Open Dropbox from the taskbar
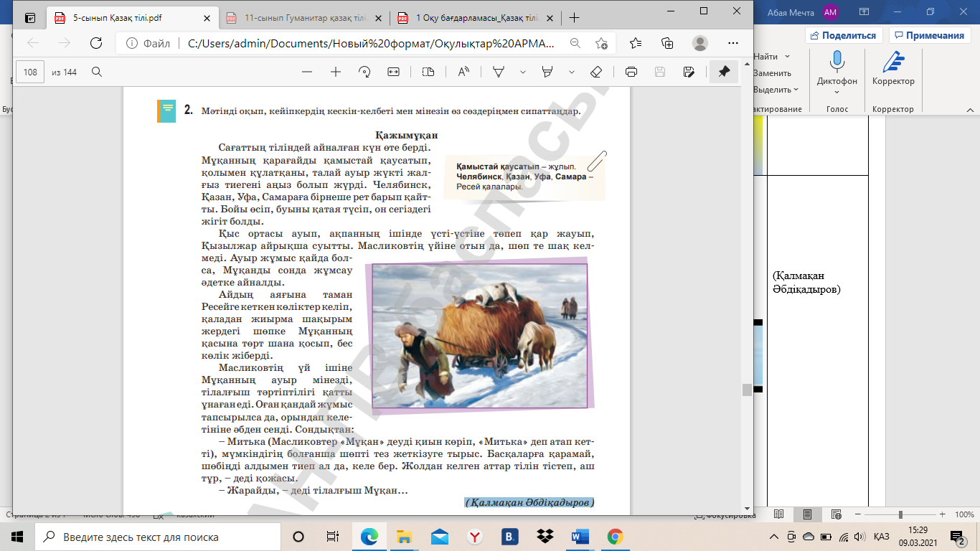 point(545,537)
